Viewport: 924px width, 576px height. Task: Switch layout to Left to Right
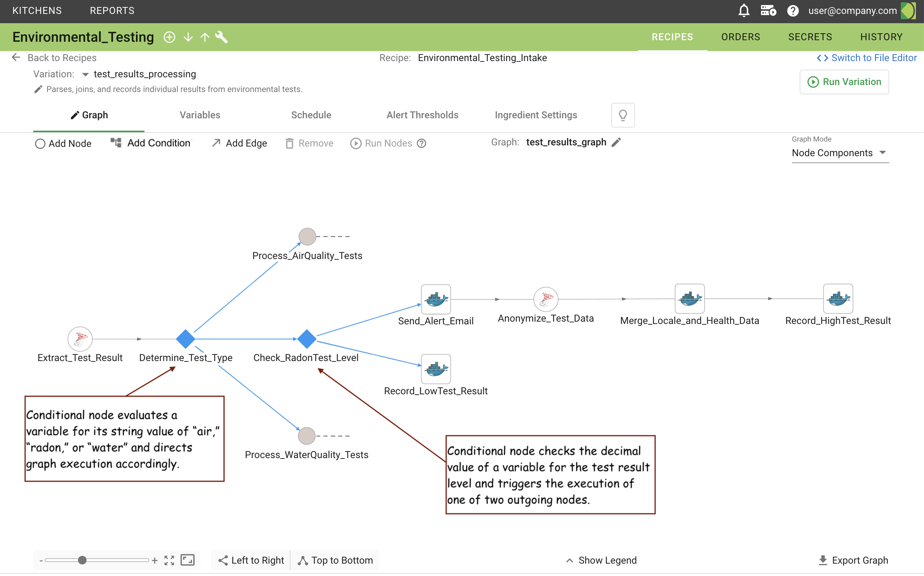click(251, 560)
